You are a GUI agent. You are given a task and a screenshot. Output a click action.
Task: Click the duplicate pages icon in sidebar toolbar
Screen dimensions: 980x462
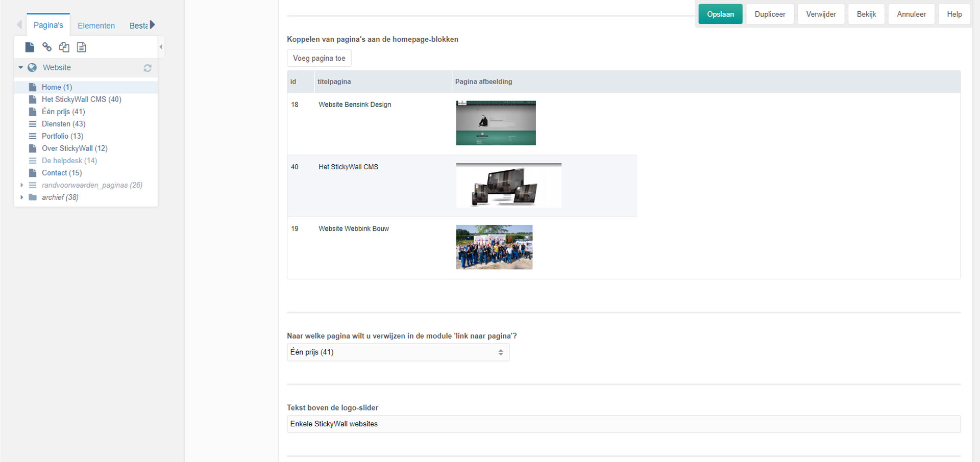point(64,47)
